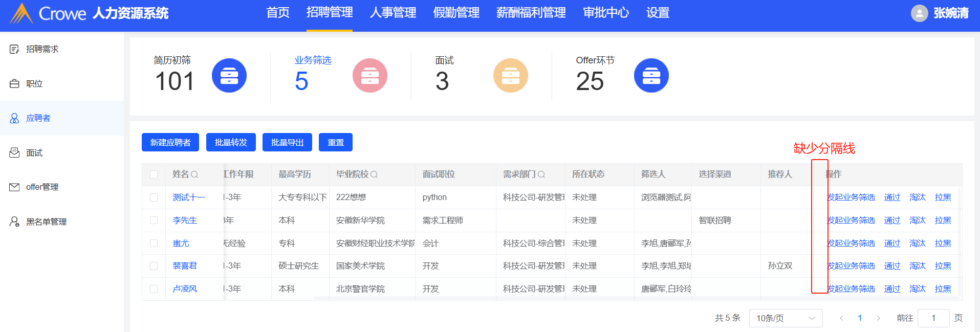Open the 人事管理 top menu

[x=393, y=13]
